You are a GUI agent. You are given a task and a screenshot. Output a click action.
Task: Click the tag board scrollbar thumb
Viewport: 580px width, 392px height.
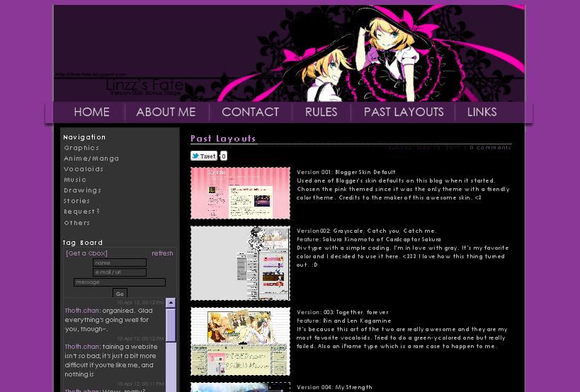171,325
